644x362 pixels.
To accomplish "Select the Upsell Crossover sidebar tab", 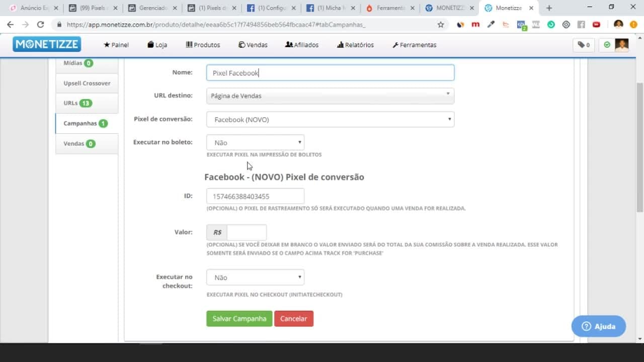I will tap(87, 83).
